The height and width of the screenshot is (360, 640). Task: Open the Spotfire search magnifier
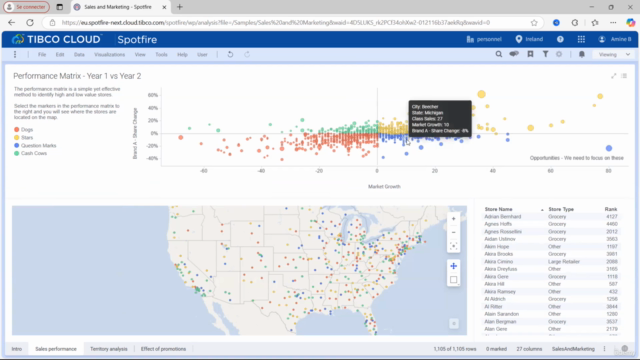pos(499,54)
